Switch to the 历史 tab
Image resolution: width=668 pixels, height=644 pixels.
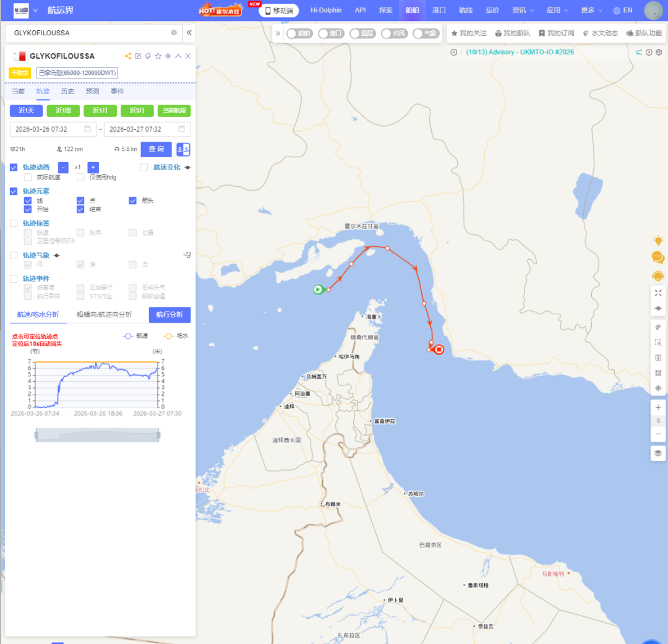click(67, 91)
